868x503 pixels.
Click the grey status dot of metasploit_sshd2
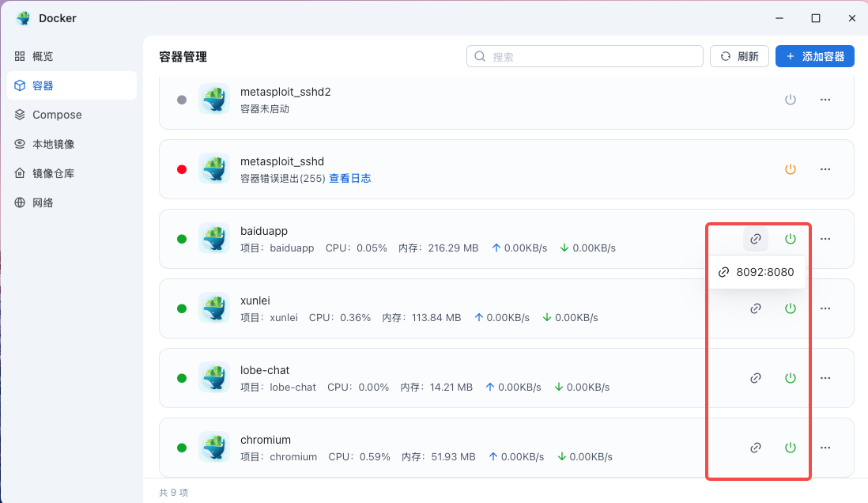pos(182,100)
